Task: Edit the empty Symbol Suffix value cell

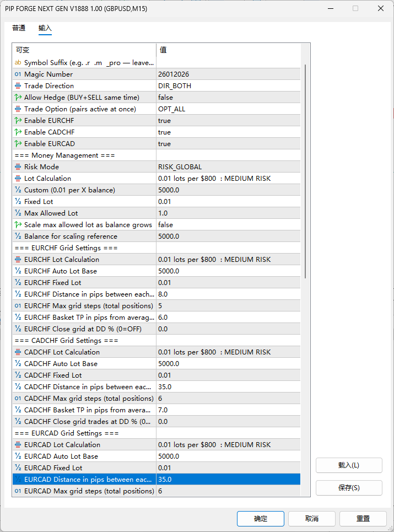Action: point(228,62)
